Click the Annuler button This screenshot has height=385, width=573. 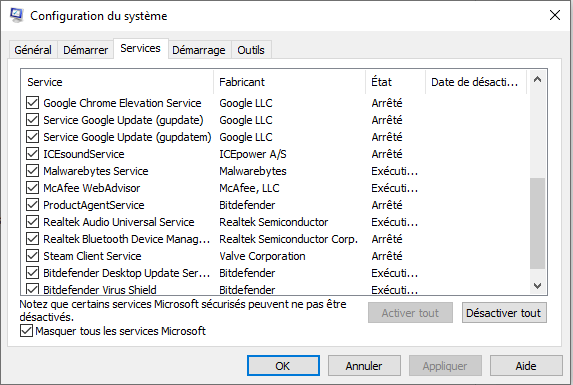(x=364, y=366)
